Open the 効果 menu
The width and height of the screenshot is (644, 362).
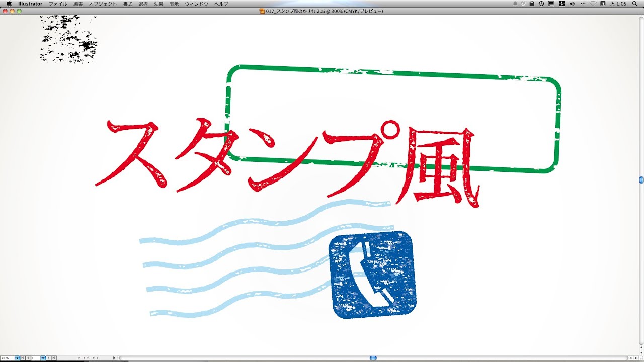[158, 4]
